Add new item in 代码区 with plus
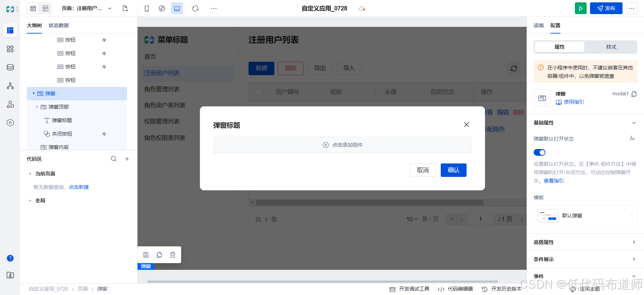Screen dimensions: 644x295 coord(127,159)
